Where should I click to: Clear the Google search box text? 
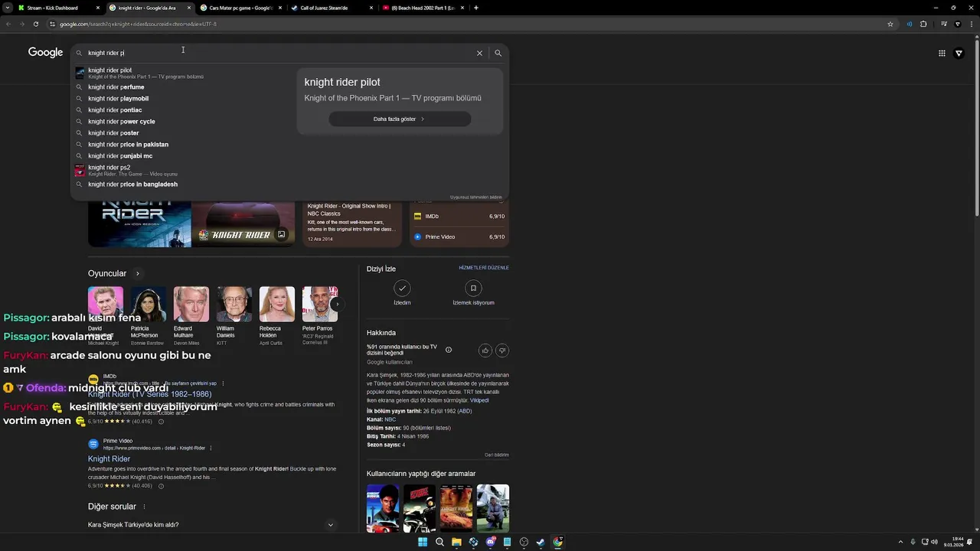pos(479,53)
